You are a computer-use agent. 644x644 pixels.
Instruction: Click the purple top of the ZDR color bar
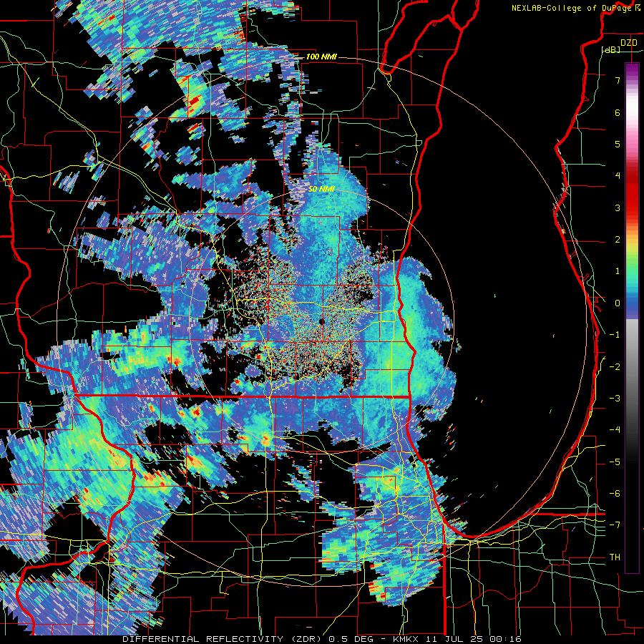pyautogui.click(x=632, y=70)
